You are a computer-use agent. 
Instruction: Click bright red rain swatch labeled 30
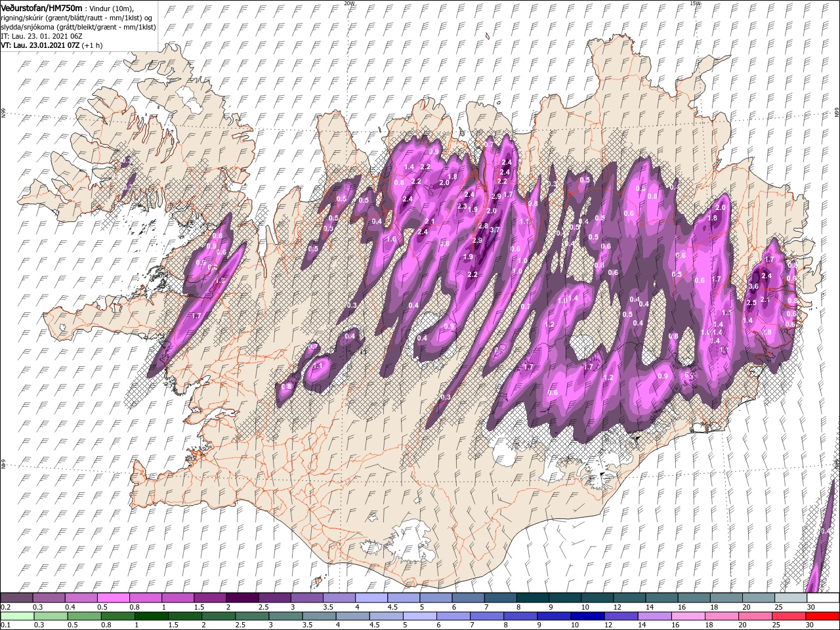pos(822,616)
